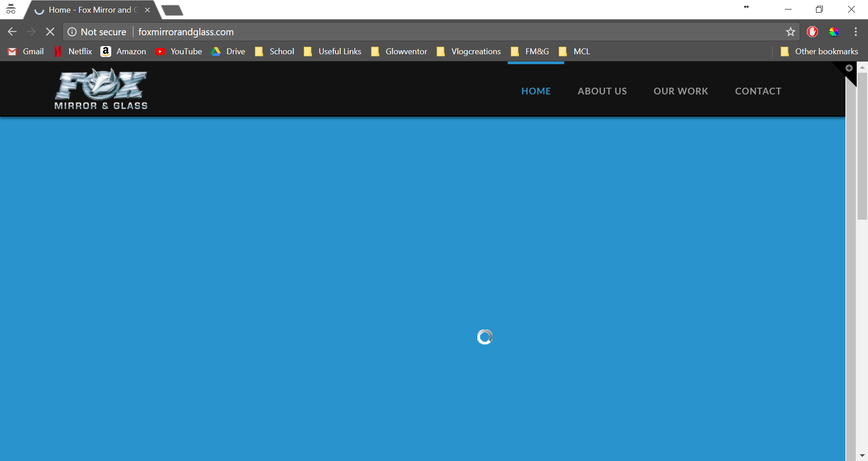Click the back navigation arrow
Viewport: 868px width, 461px height.
pos(12,32)
